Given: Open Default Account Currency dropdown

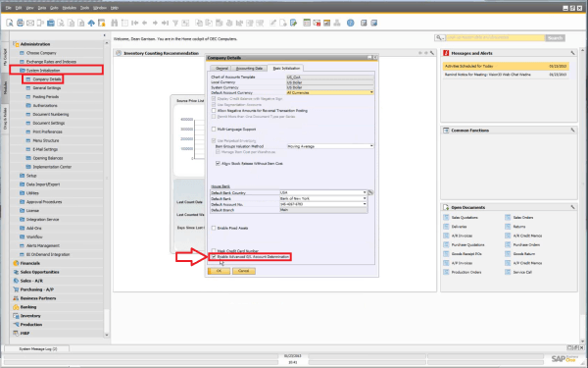Looking at the screenshot, I should (x=371, y=92).
